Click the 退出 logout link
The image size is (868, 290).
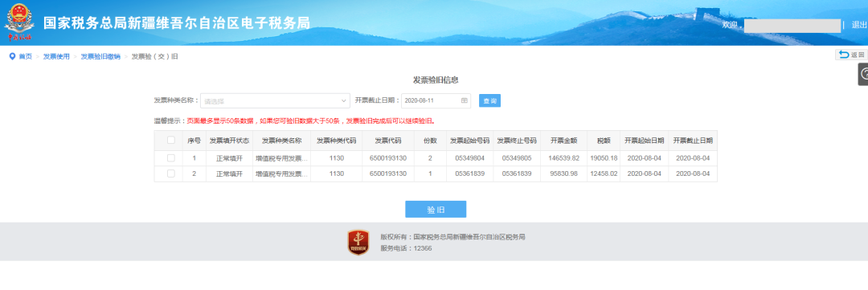click(x=859, y=25)
